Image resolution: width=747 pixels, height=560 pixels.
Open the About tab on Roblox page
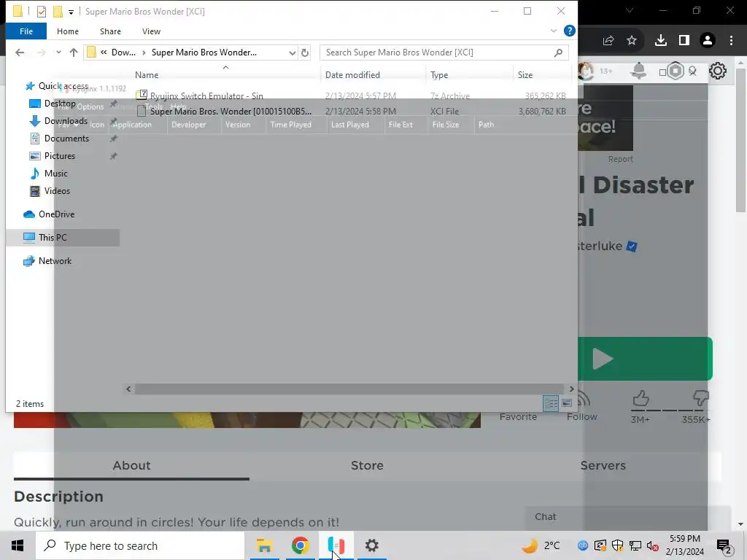131,465
